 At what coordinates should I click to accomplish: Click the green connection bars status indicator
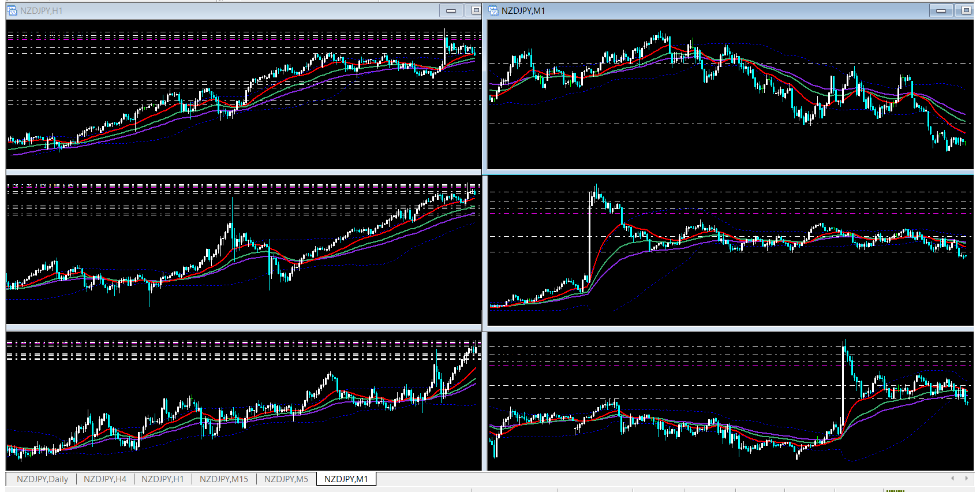(x=895, y=490)
